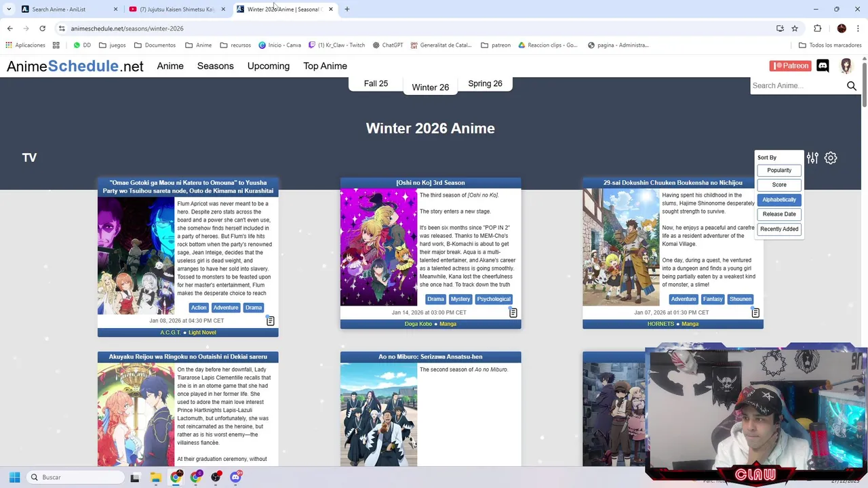
Task: Click the search magnifier icon
Action: click(x=852, y=85)
